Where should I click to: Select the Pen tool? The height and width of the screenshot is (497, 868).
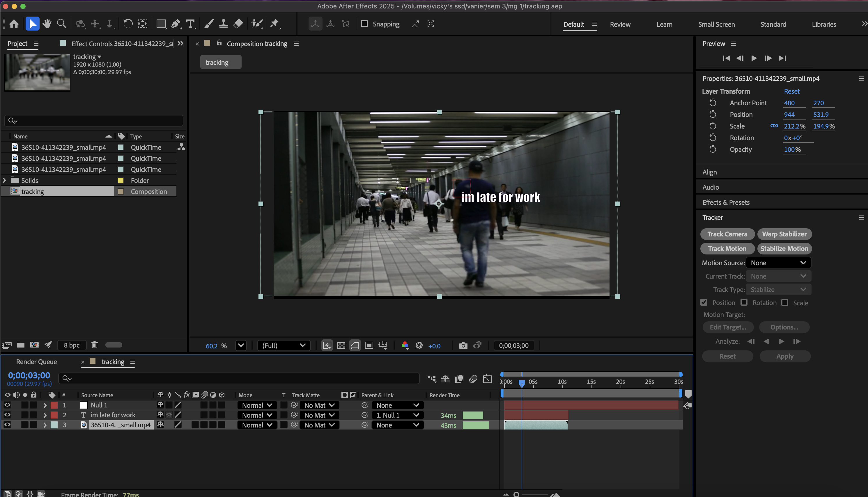point(176,24)
